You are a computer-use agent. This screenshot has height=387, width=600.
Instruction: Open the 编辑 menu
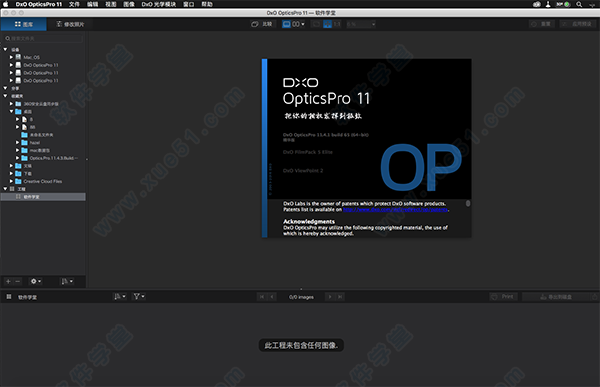pos(92,4)
